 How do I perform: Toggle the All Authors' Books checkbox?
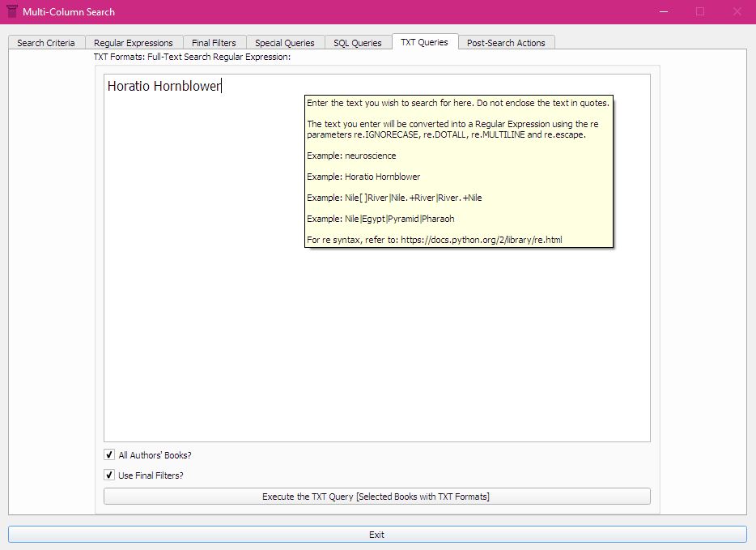pyautogui.click(x=109, y=454)
